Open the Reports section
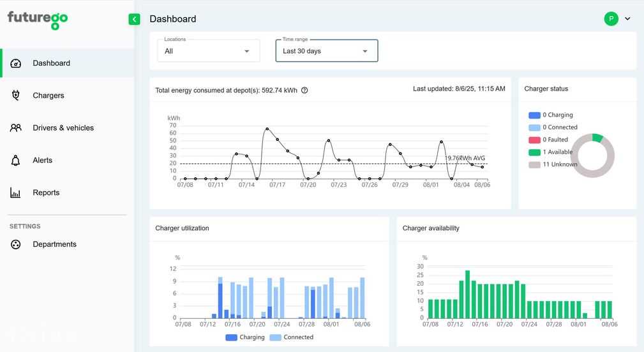This screenshot has width=644, height=352. [46, 193]
